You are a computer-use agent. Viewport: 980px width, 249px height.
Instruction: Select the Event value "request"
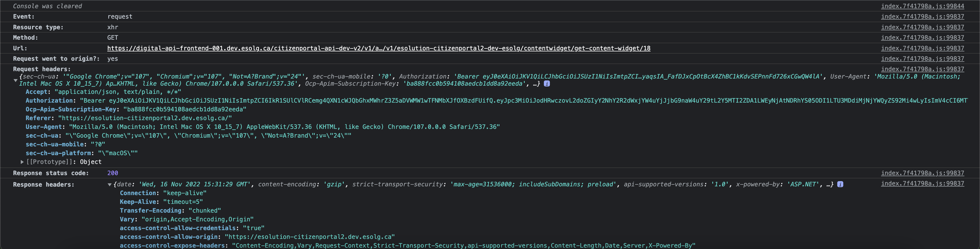tap(120, 17)
